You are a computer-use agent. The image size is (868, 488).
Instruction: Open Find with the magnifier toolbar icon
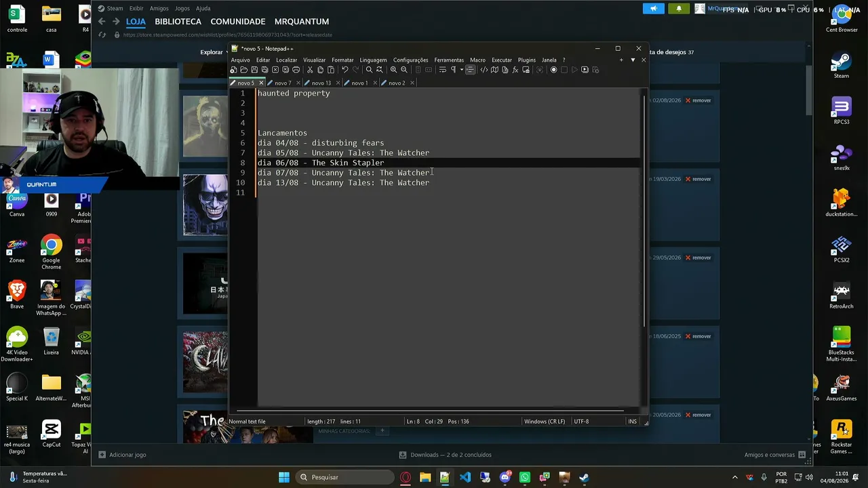click(369, 70)
